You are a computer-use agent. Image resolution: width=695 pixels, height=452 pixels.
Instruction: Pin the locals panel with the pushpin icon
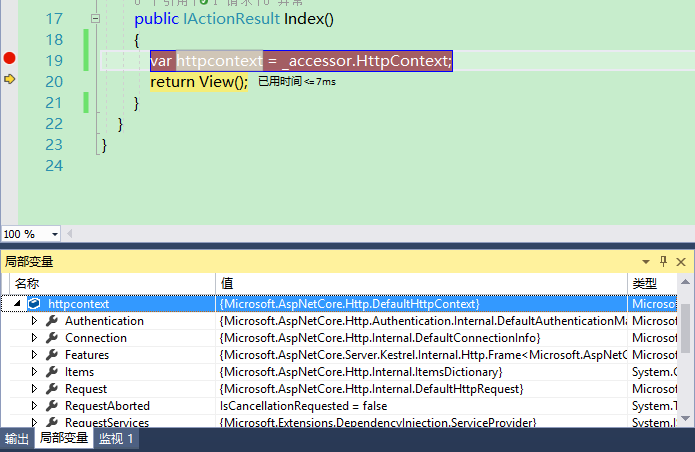point(664,261)
